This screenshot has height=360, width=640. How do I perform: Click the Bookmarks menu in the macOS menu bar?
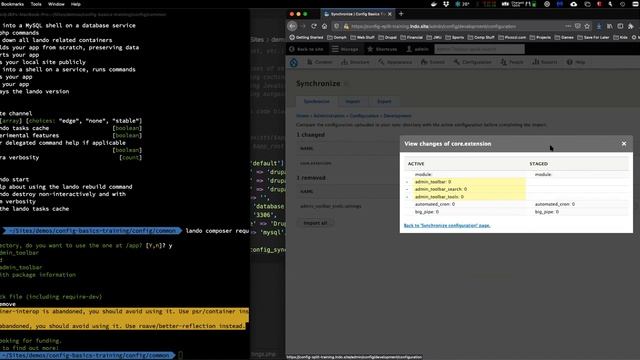click(12, 4)
